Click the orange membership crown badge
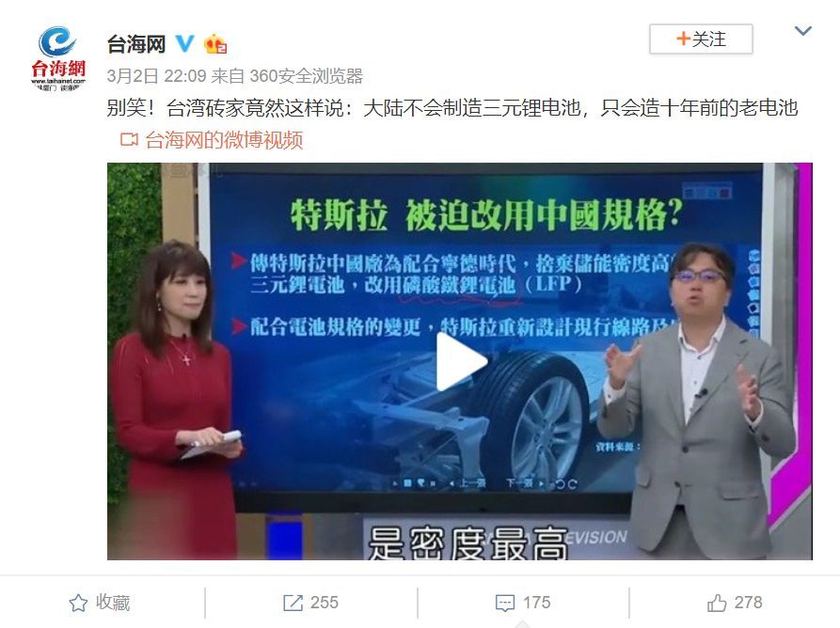 pyautogui.click(x=215, y=44)
